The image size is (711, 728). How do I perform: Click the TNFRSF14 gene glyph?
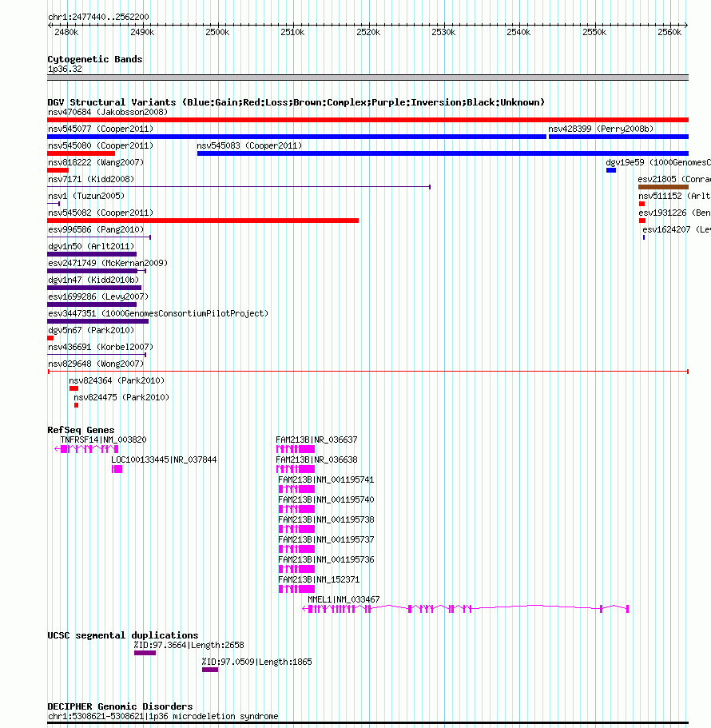click(x=86, y=449)
